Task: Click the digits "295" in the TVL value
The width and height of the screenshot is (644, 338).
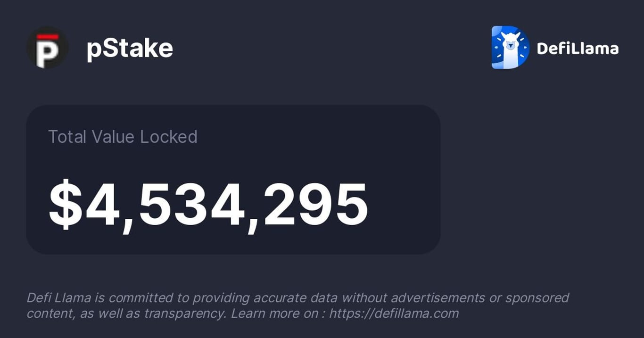Action: 316,204
